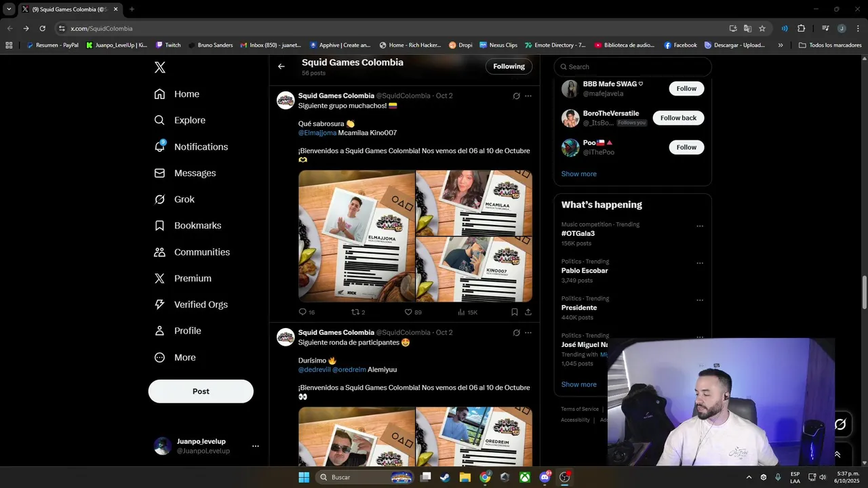868x488 pixels.
Task: Open the #OTGala3 trending topic
Action: coord(578,234)
